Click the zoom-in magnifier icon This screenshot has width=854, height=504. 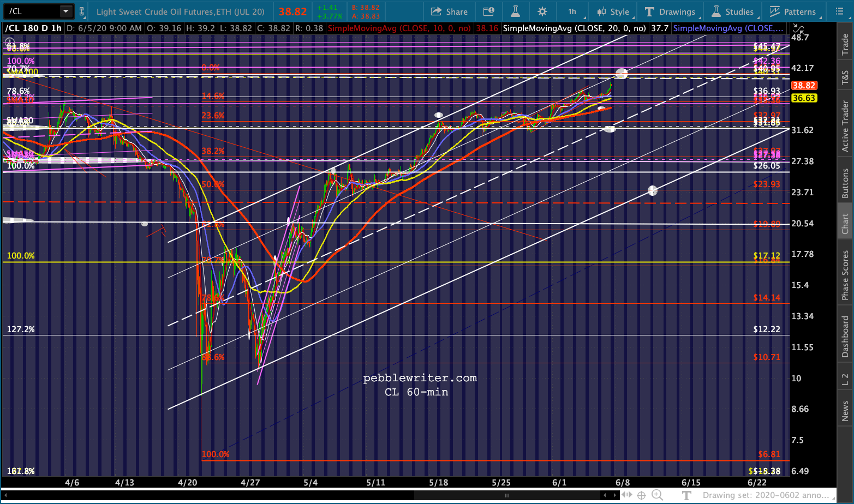pos(658,495)
